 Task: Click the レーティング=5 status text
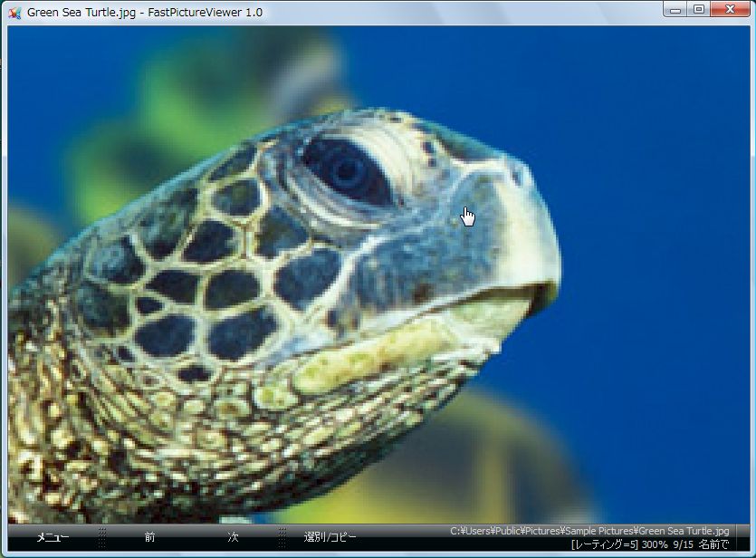(x=605, y=545)
